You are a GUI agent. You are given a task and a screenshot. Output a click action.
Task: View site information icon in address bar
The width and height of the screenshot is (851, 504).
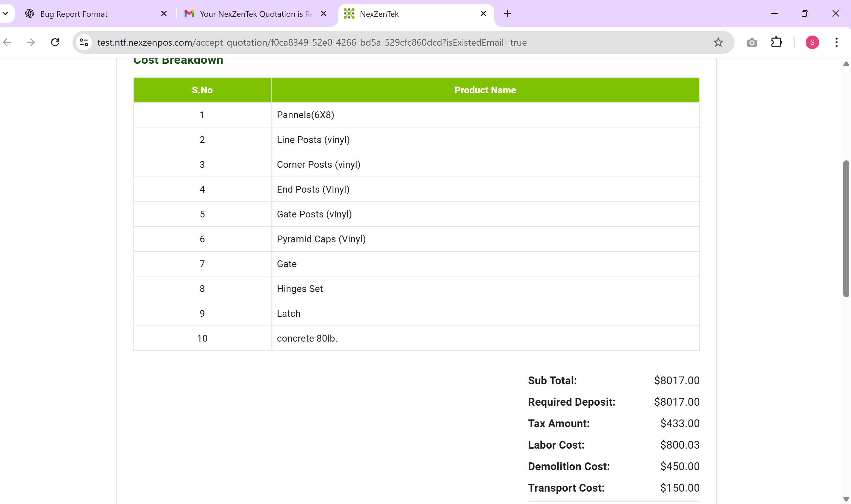[x=84, y=42]
